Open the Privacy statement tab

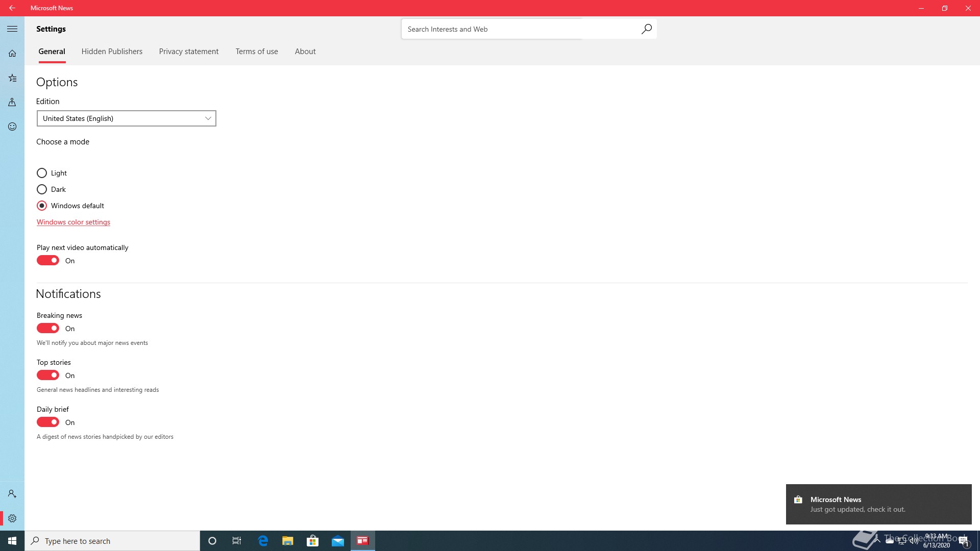coord(189,52)
